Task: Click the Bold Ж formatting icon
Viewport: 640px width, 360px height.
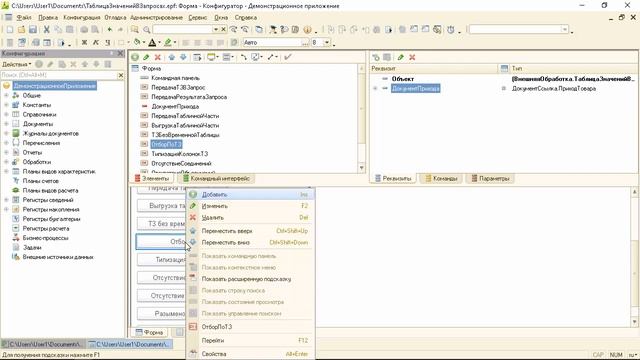Action: [84, 42]
